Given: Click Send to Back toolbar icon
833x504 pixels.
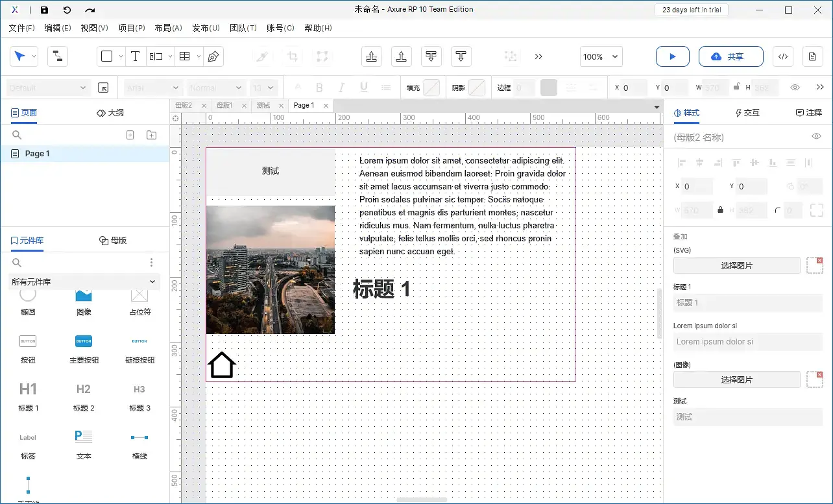Looking at the screenshot, I should point(431,56).
